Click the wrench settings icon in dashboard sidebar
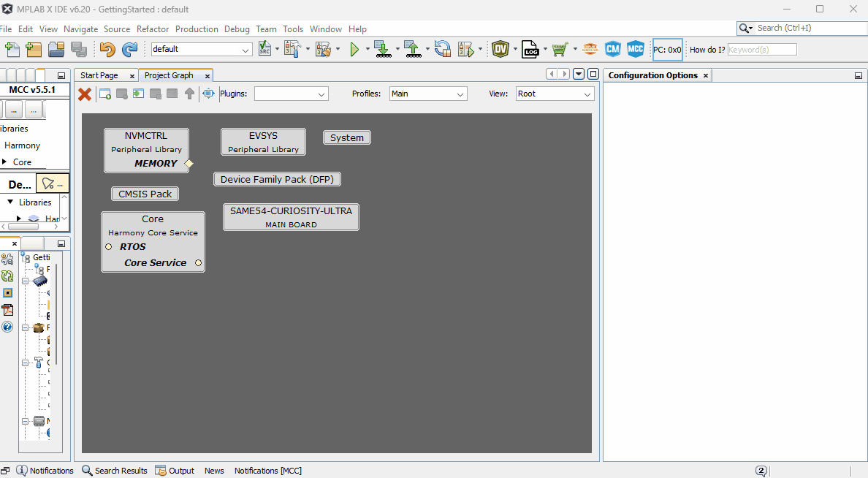Image resolution: width=868 pixels, height=478 pixels. click(7, 259)
